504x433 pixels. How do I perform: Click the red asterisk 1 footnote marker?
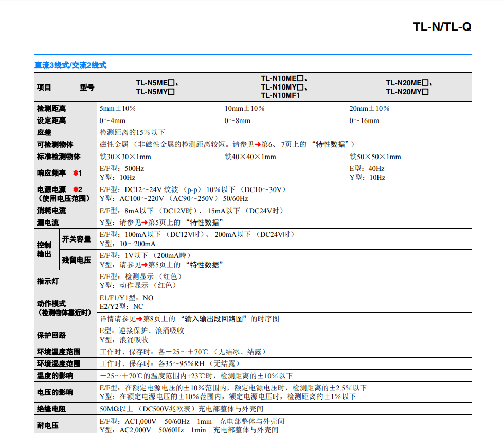78,173
